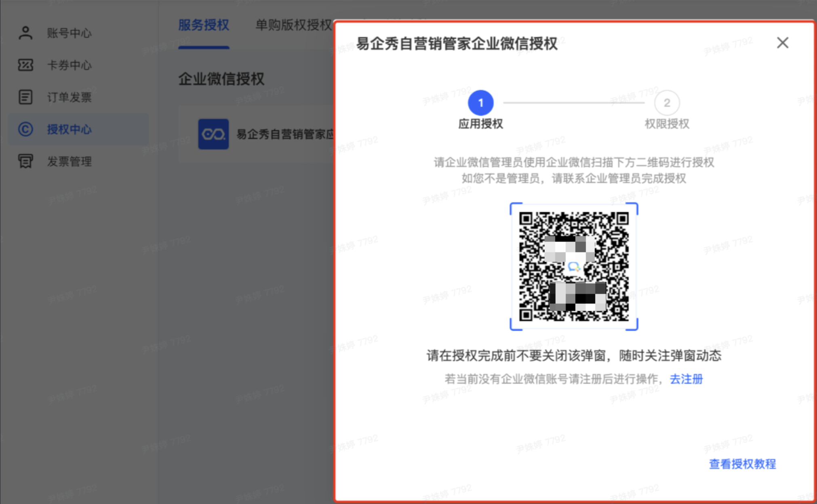Open the 查看授权教程 link

742,464
